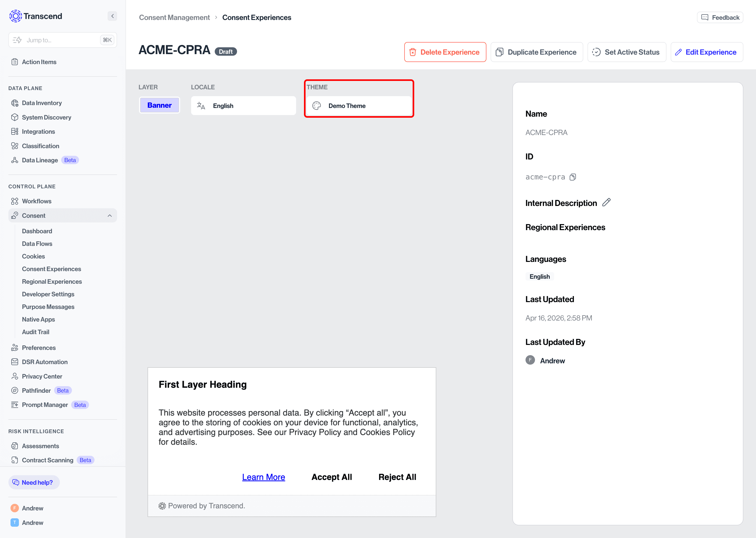Click the Workflows icon

coord(14,201)
